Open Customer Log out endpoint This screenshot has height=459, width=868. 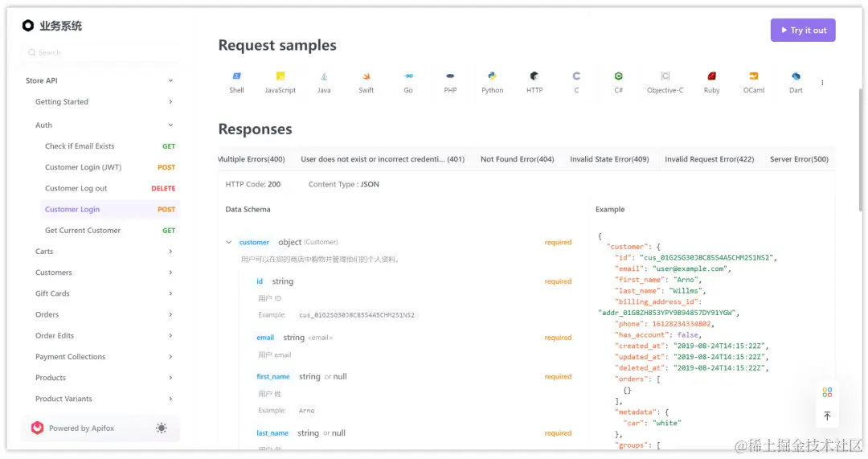point(109,188)
